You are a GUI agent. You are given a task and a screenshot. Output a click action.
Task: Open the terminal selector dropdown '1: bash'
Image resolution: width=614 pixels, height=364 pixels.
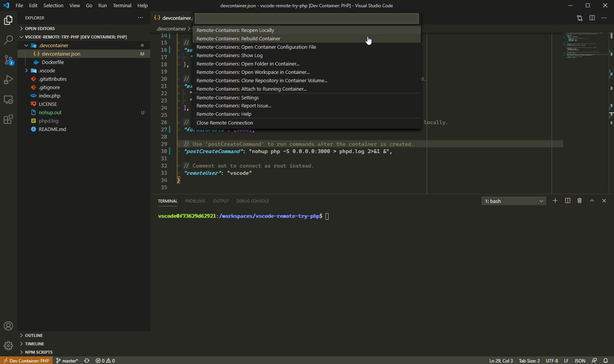pyautogui.click(x=514, y=201)
